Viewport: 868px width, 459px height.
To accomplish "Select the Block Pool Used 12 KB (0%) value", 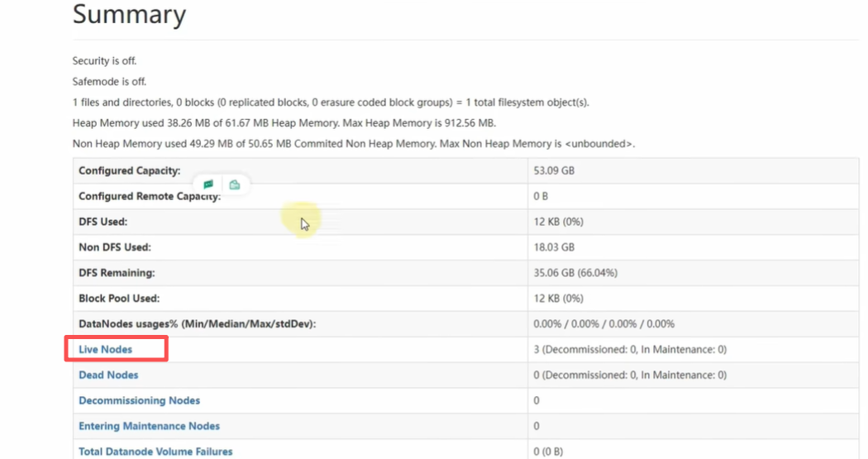I will click(558, 298).
